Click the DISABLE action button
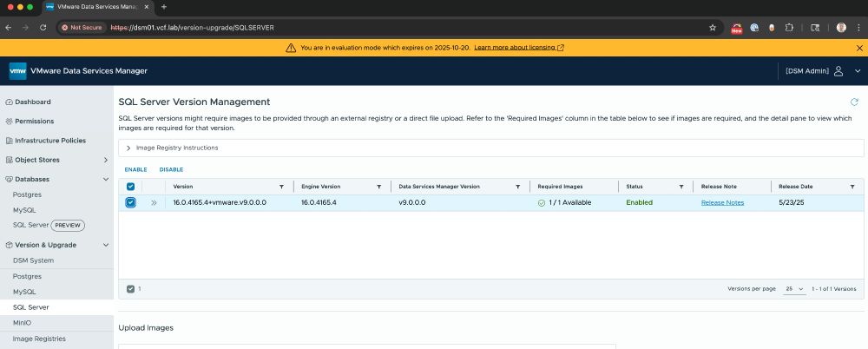This screenshot has width=868, height=349. pos(171,169)
